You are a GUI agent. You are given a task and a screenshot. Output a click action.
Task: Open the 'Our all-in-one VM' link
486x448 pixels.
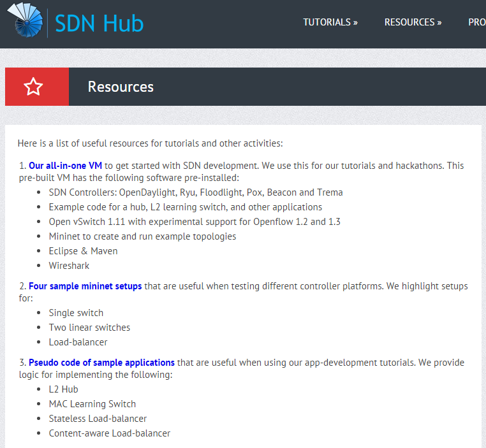(66, 166)
